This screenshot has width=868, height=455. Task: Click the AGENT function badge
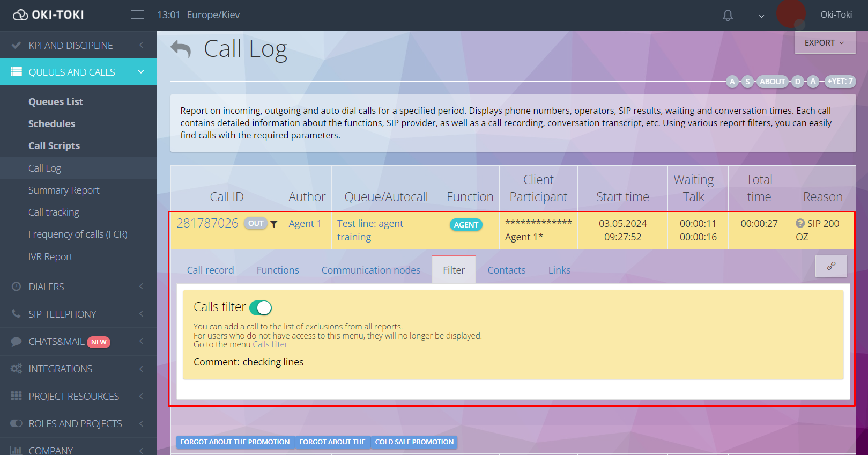466,225
